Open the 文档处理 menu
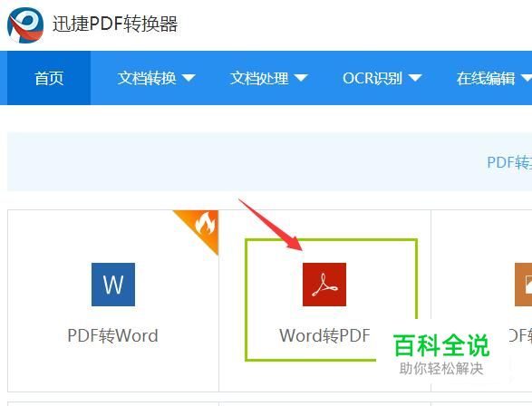 [259, 78]
